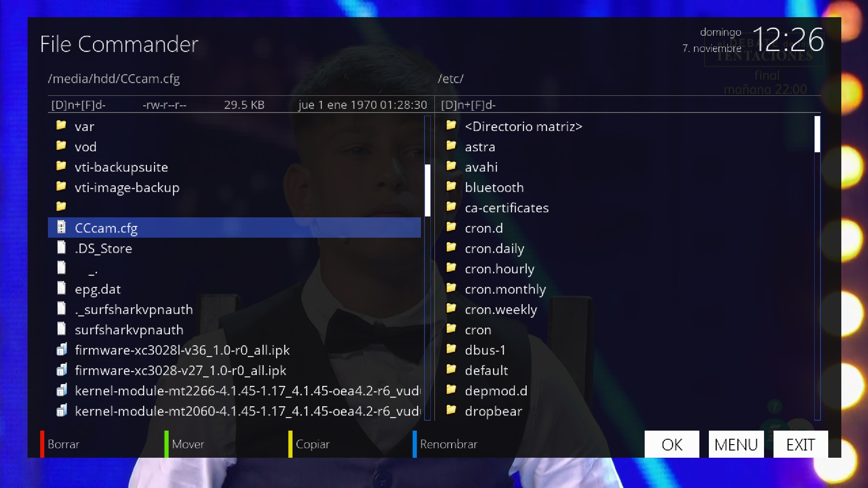The height and width of the screenshot is (488, 868).
Task: Click the kernel-module-mt2266 ipk package icon
Action: coord(61,390)
